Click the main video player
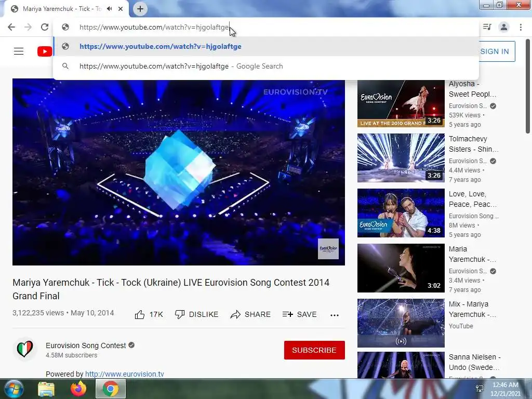532x399 pixels. click(179, 172)
